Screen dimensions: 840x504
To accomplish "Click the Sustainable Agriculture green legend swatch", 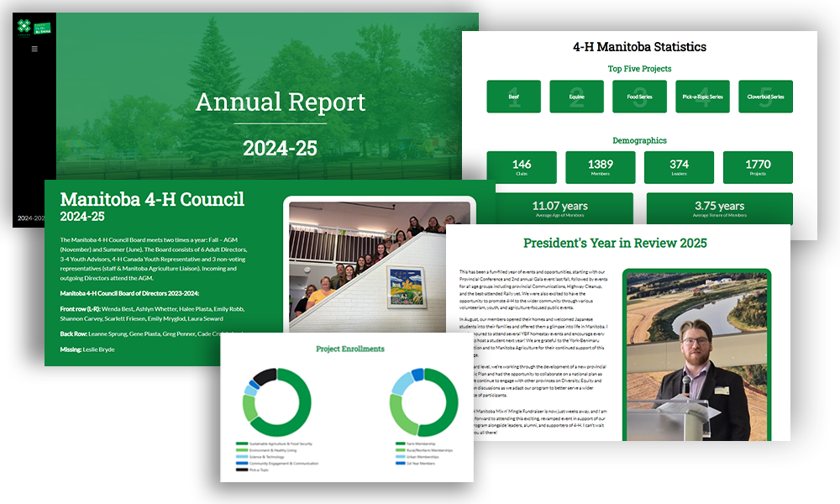I will pyautogui.click(x=240, y=444).
